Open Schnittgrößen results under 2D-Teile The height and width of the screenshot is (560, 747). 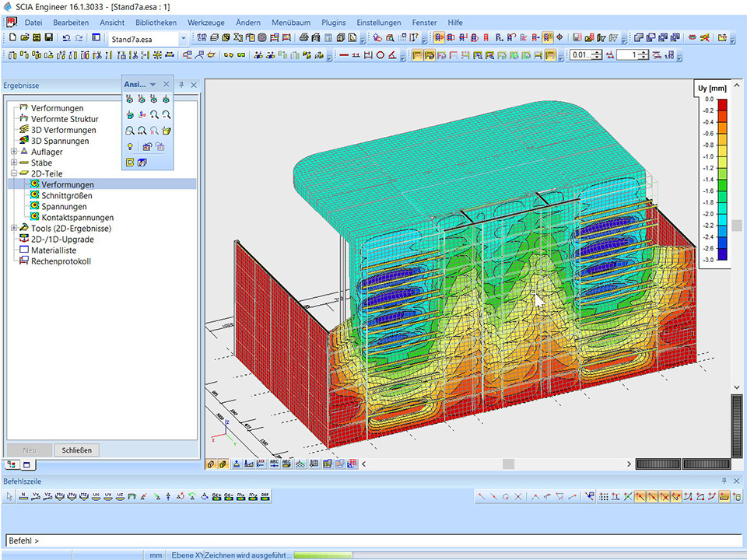67,196
